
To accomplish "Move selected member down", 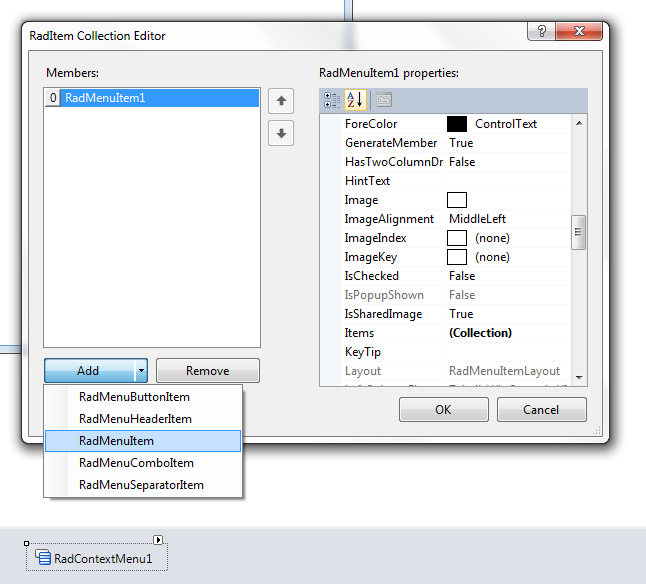I will click(x=281, y=133).
